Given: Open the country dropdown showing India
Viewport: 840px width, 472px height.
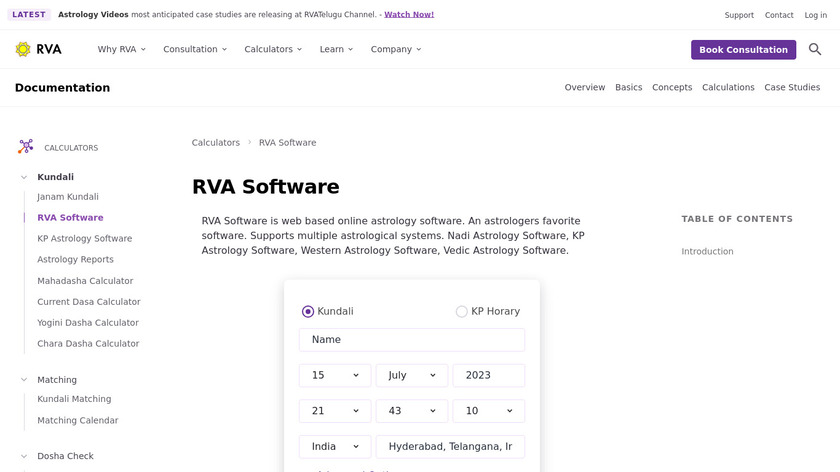Looking at the screenshot, I should (x=335, y=447).
